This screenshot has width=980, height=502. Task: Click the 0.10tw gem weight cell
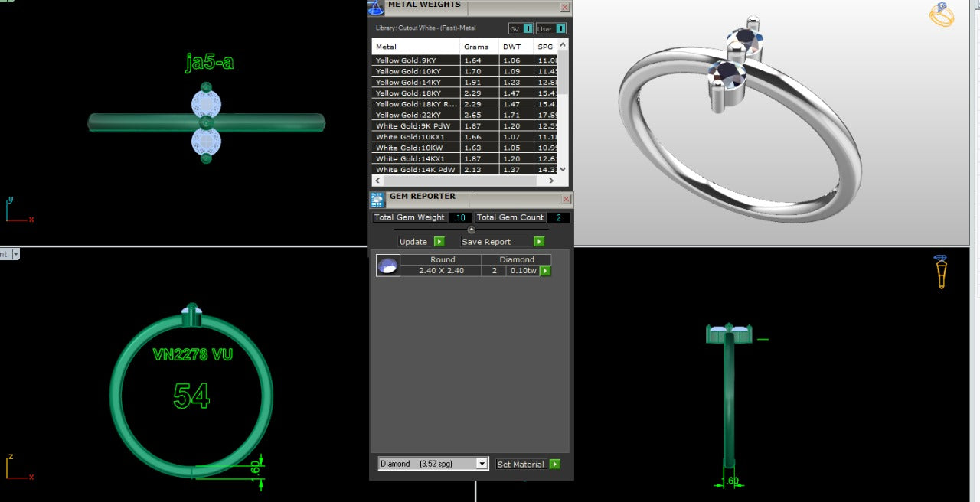point(523,271)
